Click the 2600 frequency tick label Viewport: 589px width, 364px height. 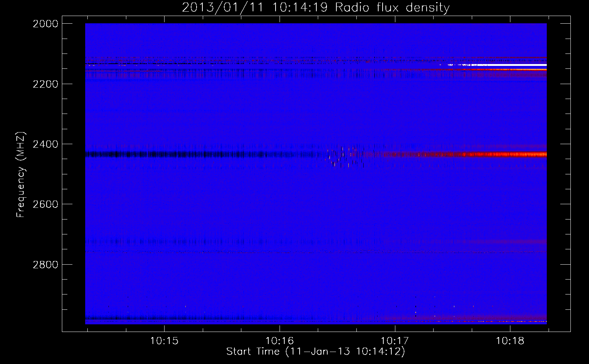pyautogui.click(x=46, y=204)
